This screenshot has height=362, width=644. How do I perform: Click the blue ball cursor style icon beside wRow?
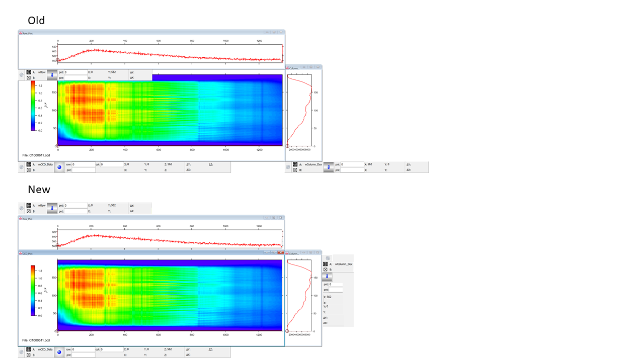(x=52, y=74)
